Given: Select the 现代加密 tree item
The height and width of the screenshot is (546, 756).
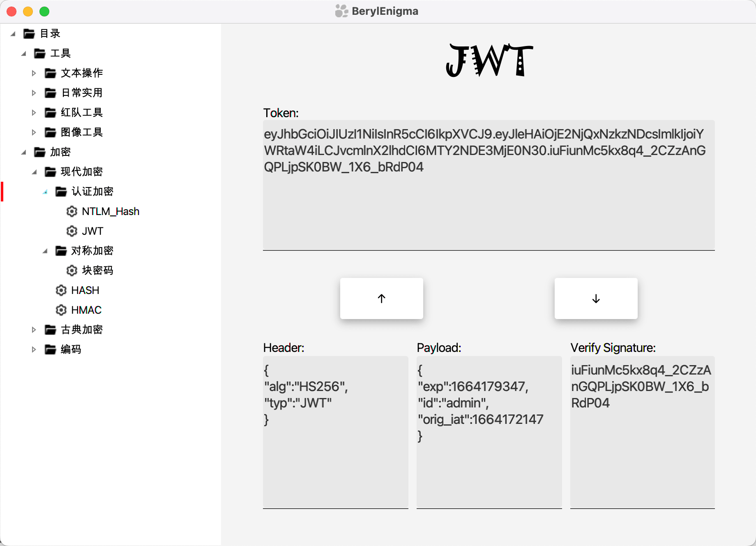Looking at the screenshot, I should point(81,172).
